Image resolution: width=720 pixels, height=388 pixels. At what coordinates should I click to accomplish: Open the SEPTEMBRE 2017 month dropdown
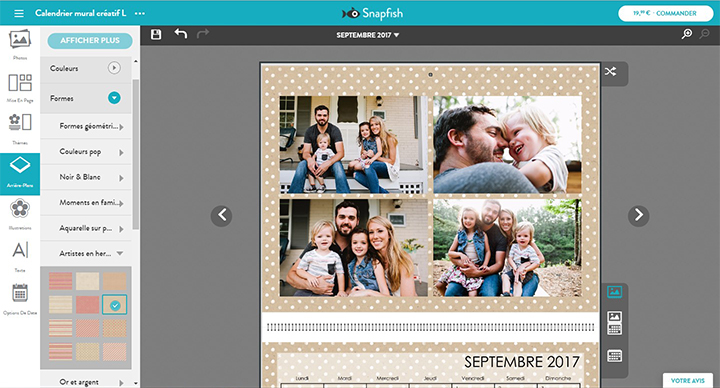tap(367, 35)
